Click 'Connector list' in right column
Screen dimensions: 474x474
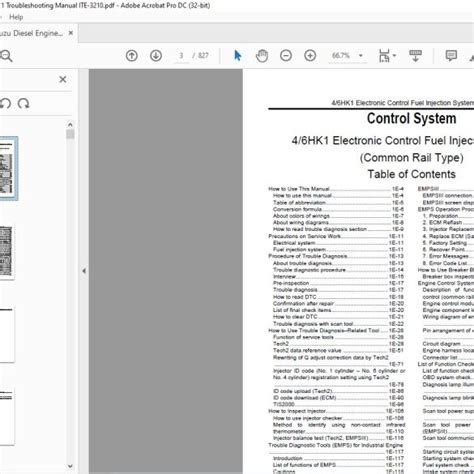point(440,358)
